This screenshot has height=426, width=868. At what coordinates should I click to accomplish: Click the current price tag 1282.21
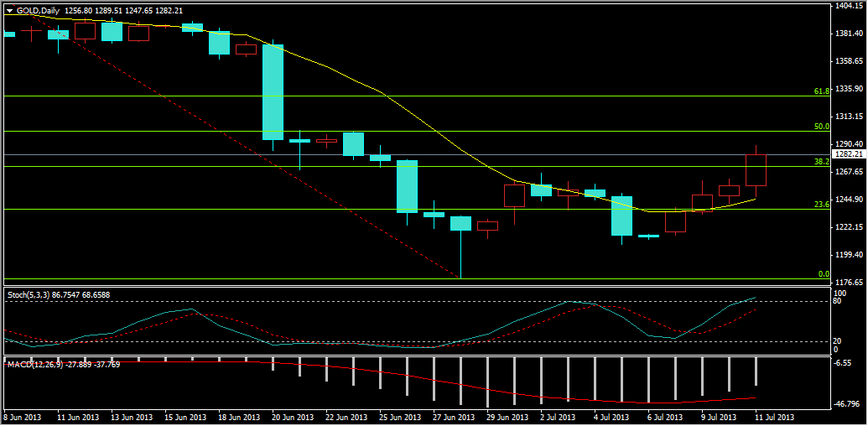(x=848, y=154)
